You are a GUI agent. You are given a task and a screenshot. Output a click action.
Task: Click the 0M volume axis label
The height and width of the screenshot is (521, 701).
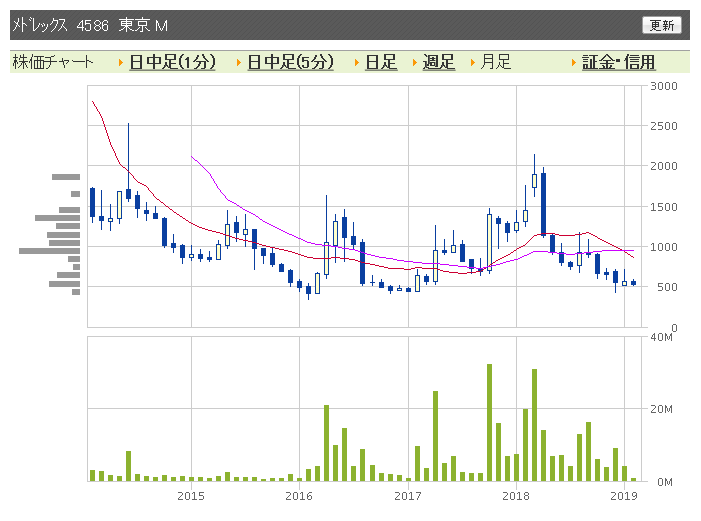tap(665, 482)
